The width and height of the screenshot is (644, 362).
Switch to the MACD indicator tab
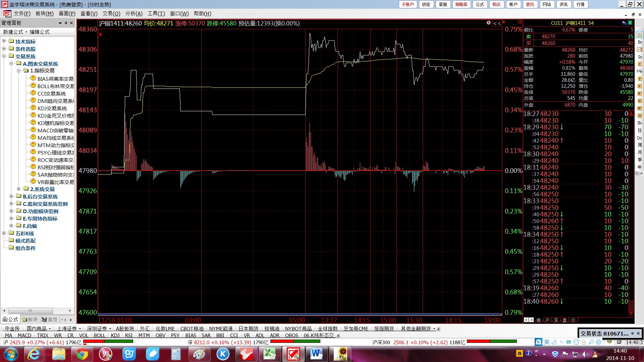click(24, 335)
